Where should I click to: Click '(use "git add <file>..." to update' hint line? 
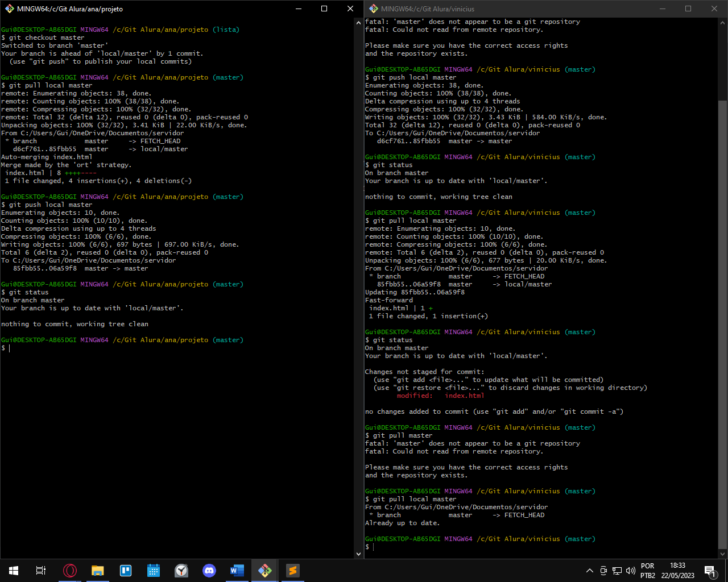point(489,380)
